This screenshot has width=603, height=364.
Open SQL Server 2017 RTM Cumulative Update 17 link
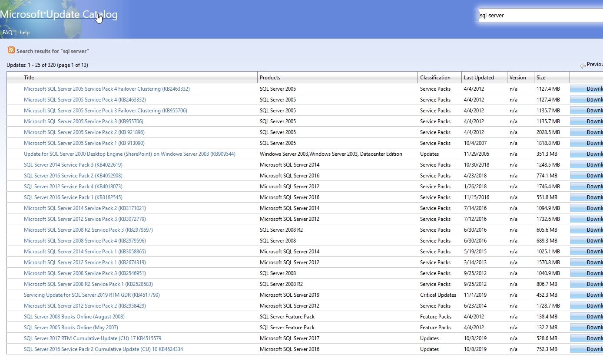pyautogui.click(x=93, y=338)
